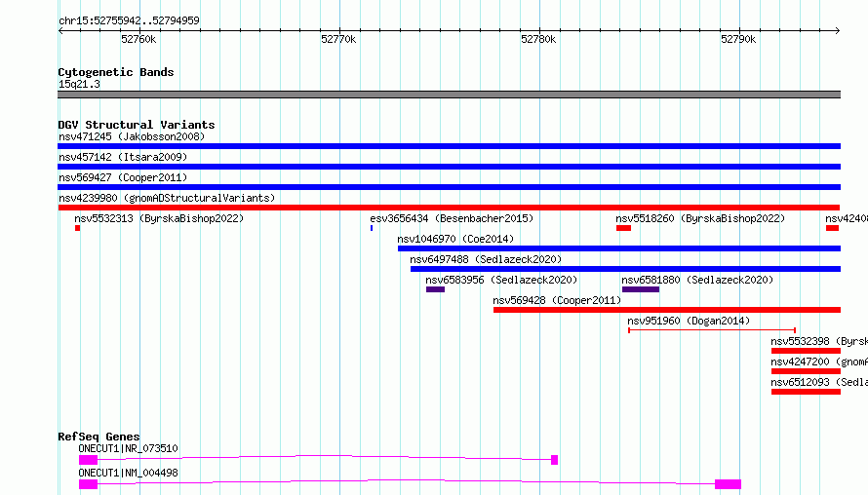Open the Cytogenetic Bands track title
The height and width of the screenshot is (495, 868).
pos(116,72)
